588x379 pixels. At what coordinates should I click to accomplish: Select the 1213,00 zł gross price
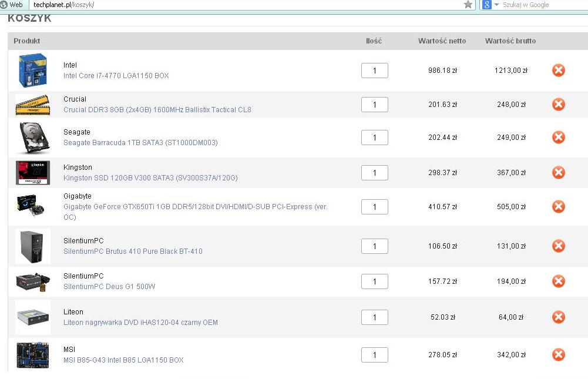pyautogui.click(x=510, y=70)
